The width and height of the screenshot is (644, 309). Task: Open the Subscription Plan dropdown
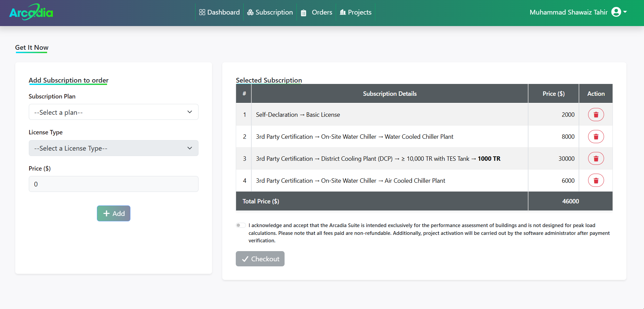click(x=113, y=112)
